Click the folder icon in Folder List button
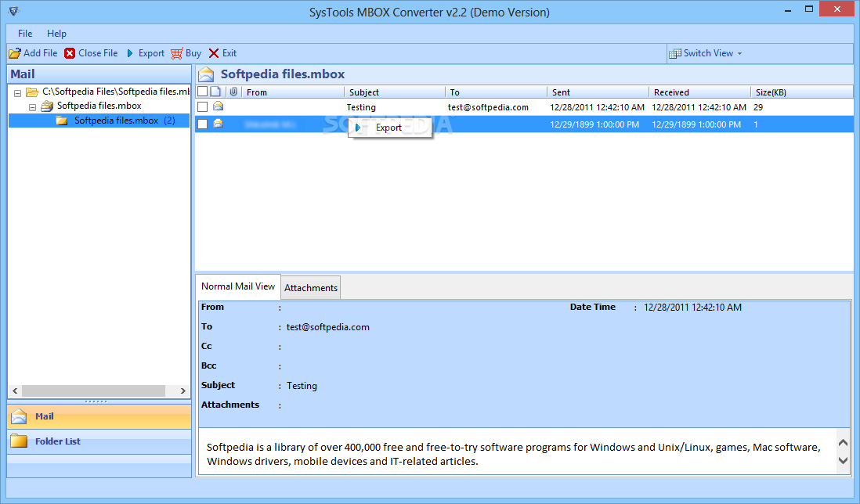Image resolution: width=860 pixels, height=504 pixels. [x=19, y=441]
